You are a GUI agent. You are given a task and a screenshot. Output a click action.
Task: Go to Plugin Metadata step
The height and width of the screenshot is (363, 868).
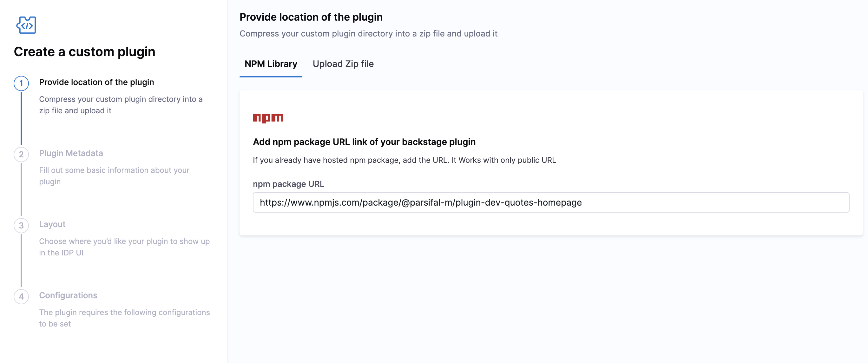[x=71, y=153]
